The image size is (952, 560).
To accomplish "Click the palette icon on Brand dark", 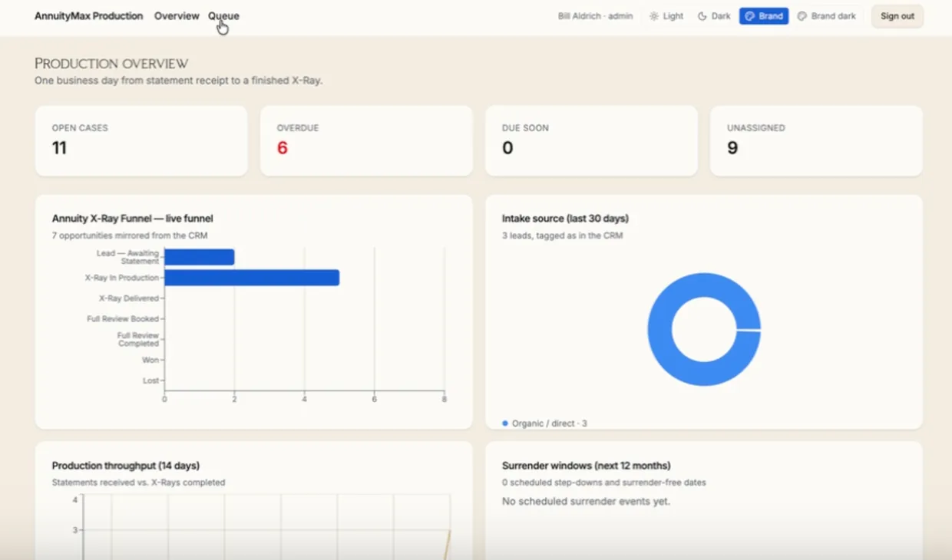I will coord(802,16).
